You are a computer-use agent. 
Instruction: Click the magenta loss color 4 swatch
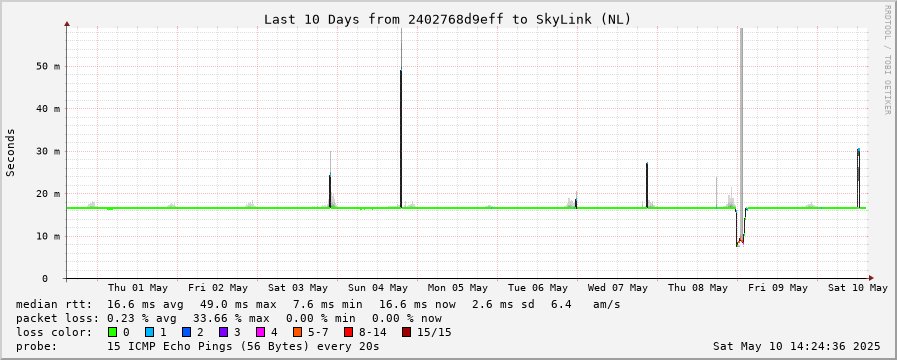260,332
